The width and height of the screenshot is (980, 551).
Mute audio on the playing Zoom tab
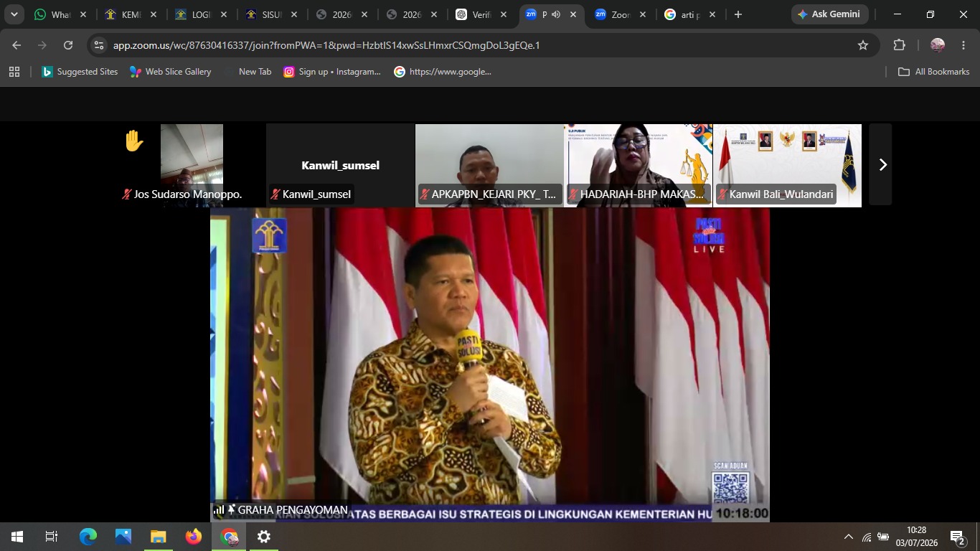(x=555, y=14)
